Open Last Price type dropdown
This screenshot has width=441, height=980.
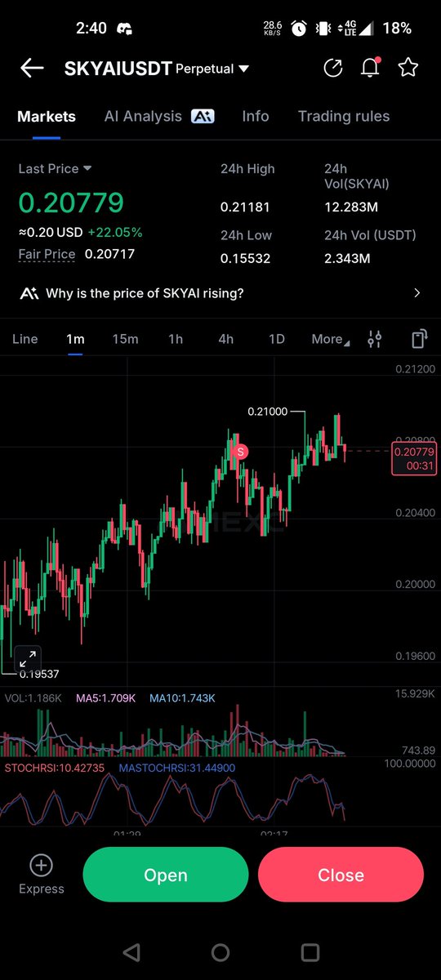pos(56,168)
